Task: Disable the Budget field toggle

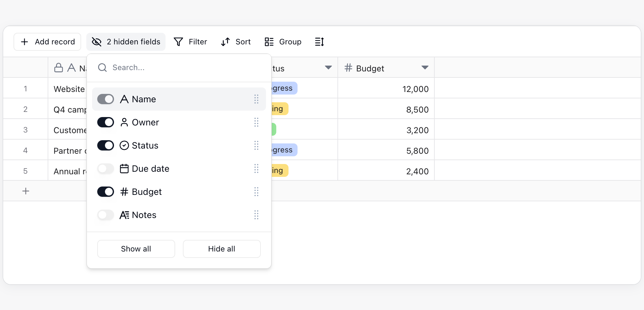Action: (x=106, y=192)
